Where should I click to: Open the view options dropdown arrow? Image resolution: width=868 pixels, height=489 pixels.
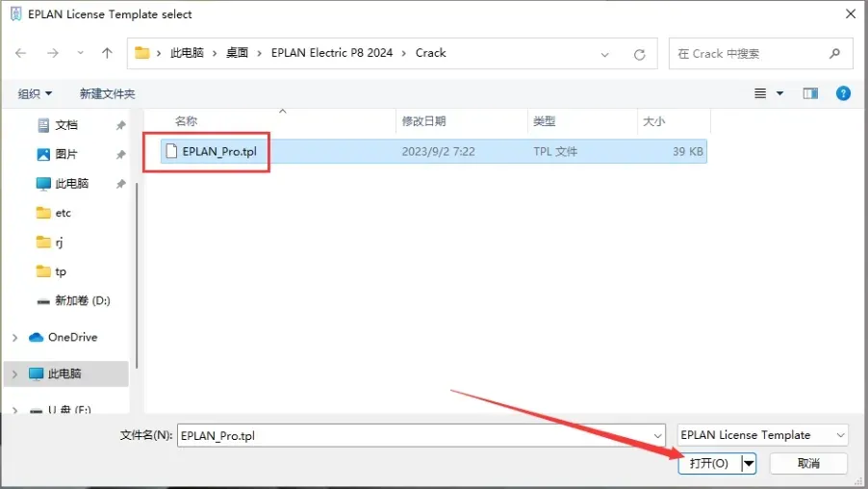pos(780,93)
